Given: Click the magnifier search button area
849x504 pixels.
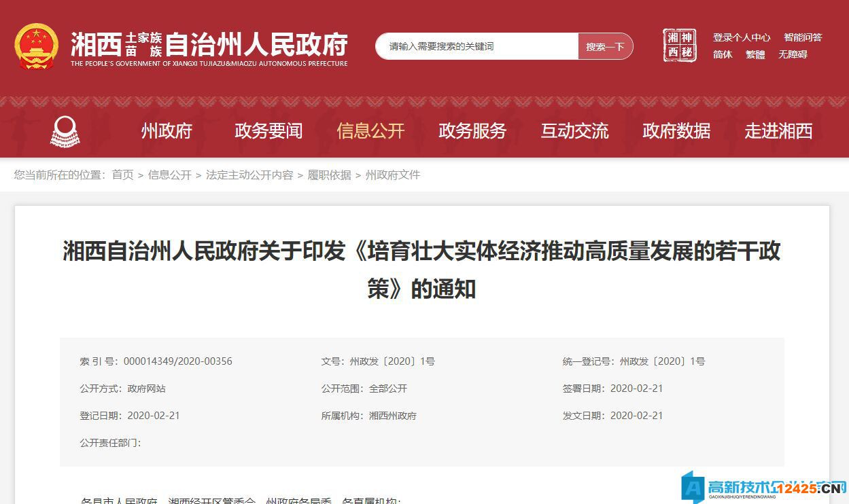Looking at the screenshot, I should click(x=604, y=46).
